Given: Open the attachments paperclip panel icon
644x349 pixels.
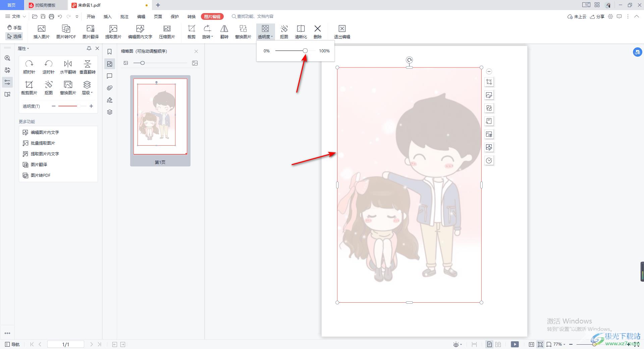Looking at the screenshot, I should pos(110,88).
